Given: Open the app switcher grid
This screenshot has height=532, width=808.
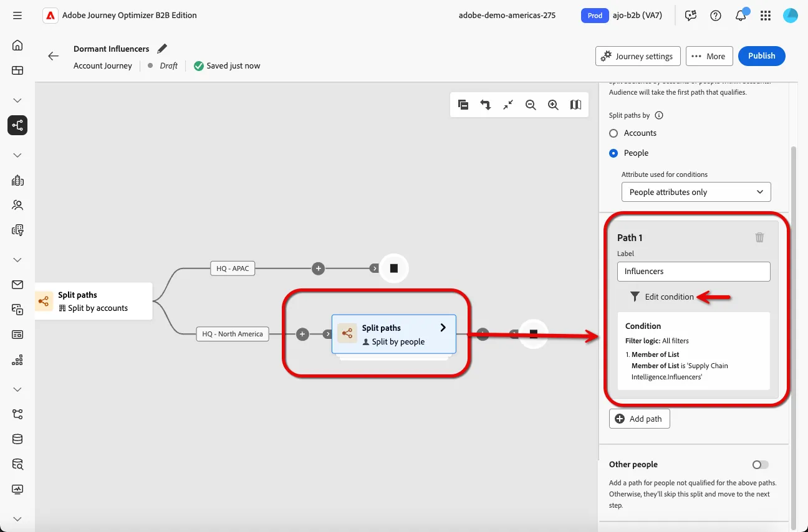Looking at the screenshot, I should click(766, 16).
